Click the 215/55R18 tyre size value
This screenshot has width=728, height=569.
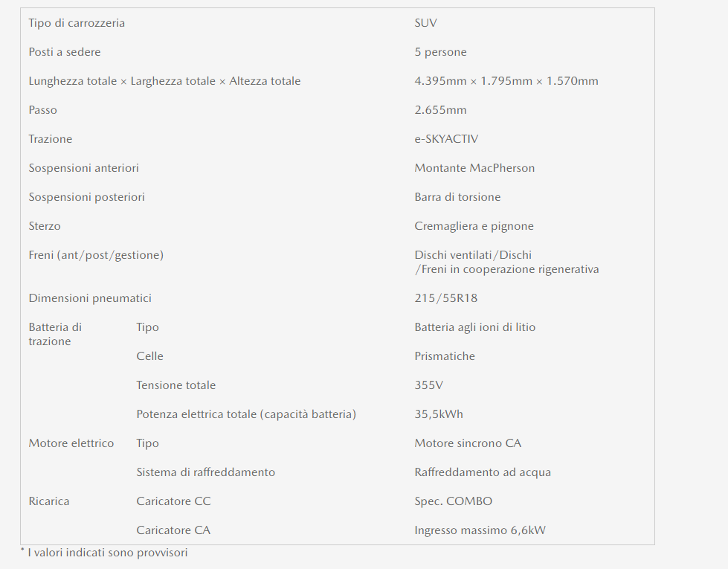point(445,298)
